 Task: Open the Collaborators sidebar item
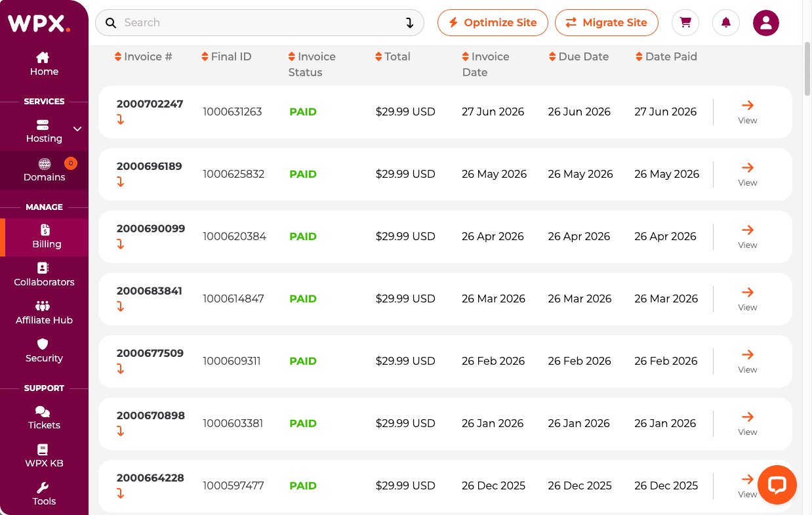click(44, 275)
